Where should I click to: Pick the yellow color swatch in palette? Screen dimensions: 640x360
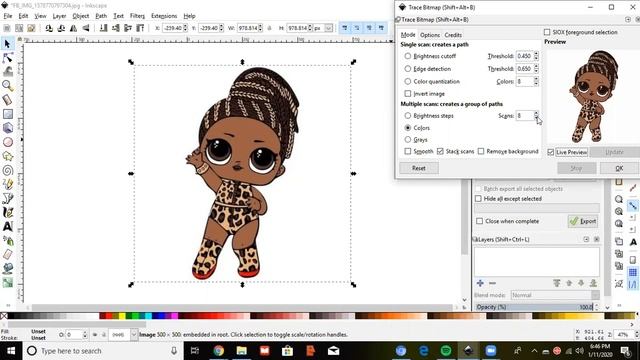122,316
